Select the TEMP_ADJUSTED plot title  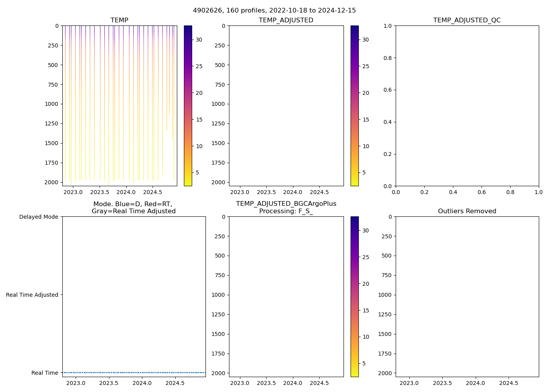286,20
